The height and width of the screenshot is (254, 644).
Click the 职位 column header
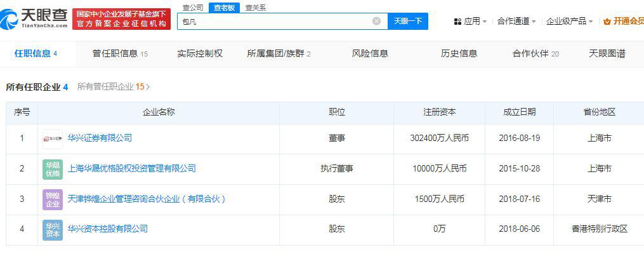pyautogui.click(x=337, y=112)
